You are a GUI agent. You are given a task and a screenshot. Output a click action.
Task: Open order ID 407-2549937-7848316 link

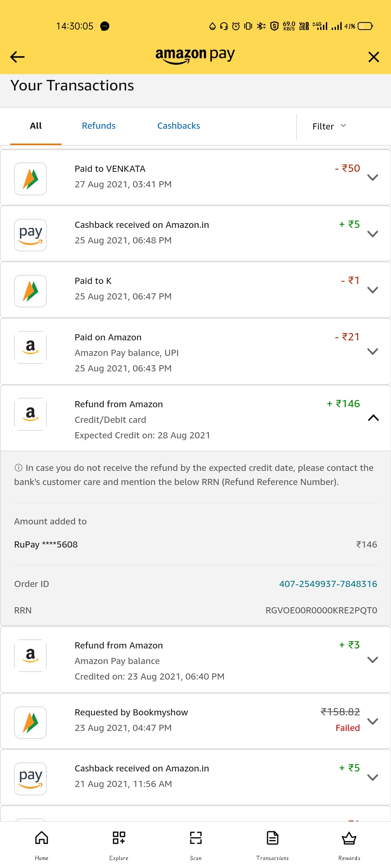coord(328,584)
